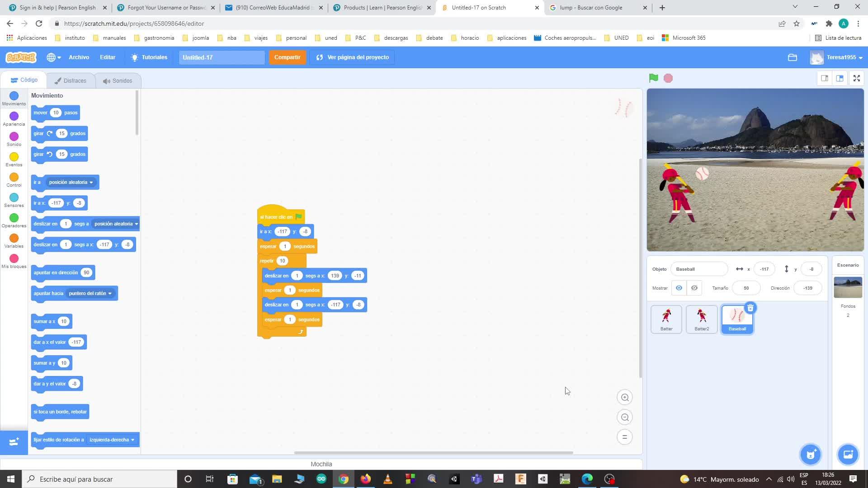The image size is (868, 488).
Task: Open My Stuff folder icon
Action: pyautogui.click(x=792, y=57)
